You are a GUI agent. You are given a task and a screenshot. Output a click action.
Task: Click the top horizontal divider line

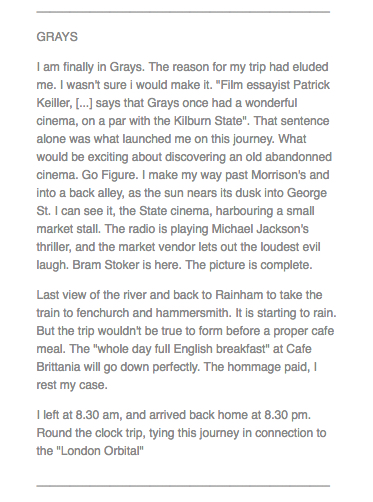coord(183,12)
